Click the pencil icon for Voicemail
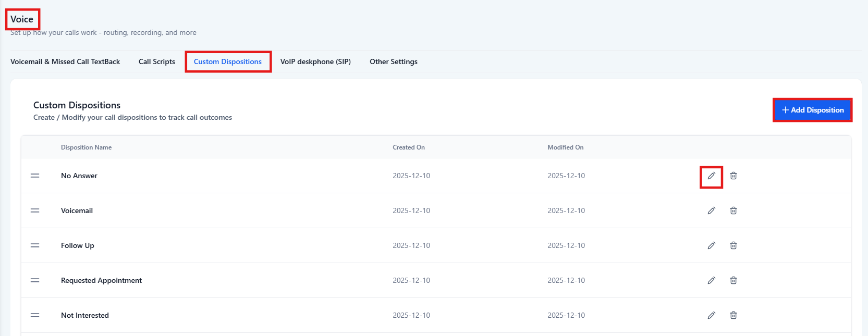Viewport: 868px width, 336px height. [x=711, y=211]
